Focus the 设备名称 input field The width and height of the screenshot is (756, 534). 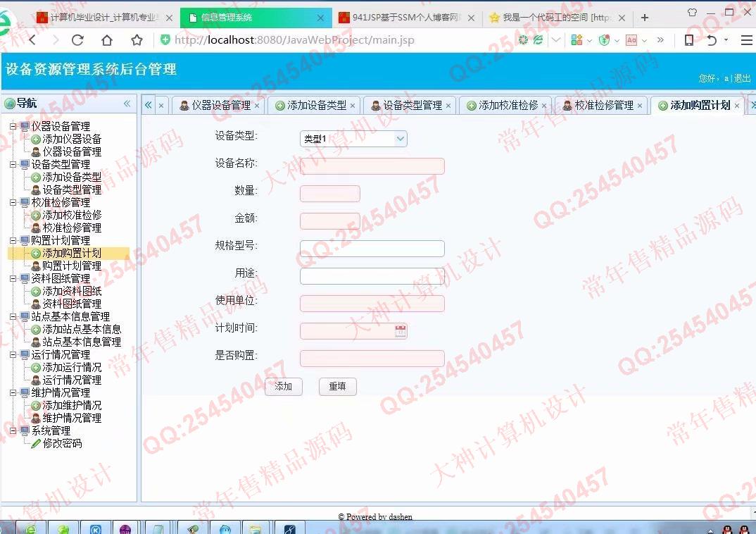pos(372,166)
